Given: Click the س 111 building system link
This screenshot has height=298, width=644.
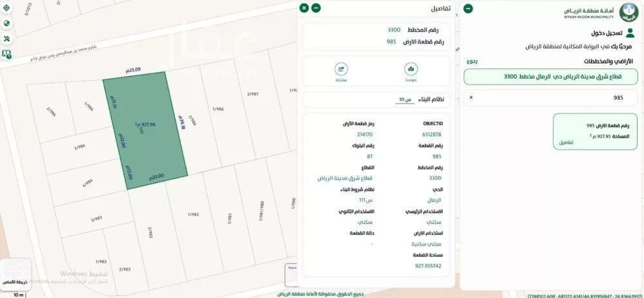Looking at the screenshot, I should click(405, 100).
